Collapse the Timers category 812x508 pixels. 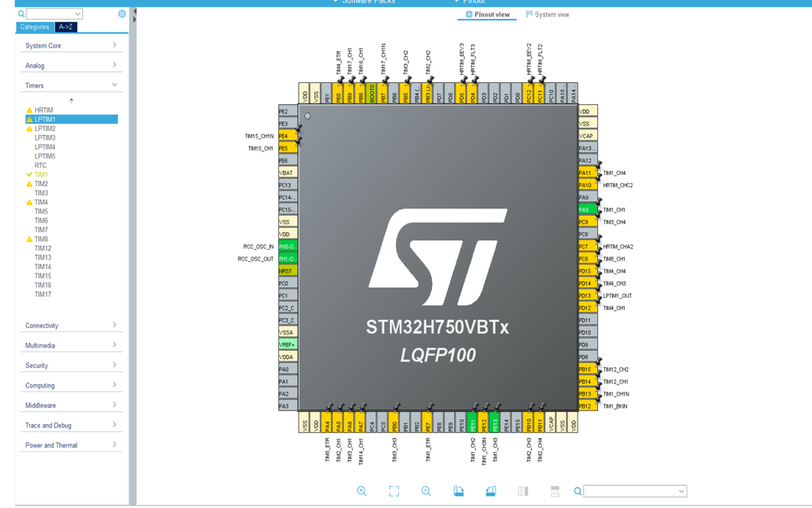point(72,85)
